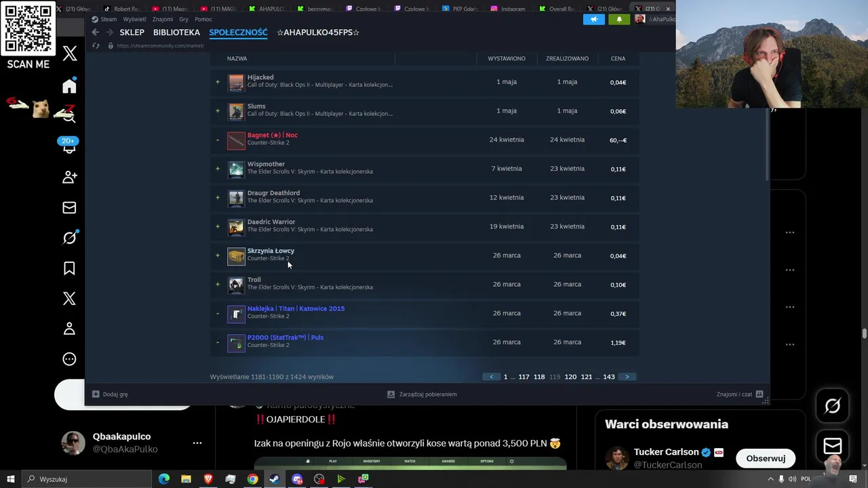Open the P2000 (StatTrak™) | Puls link
The height and width of the screenshot is (488, 868).
(x=285, y=338)
